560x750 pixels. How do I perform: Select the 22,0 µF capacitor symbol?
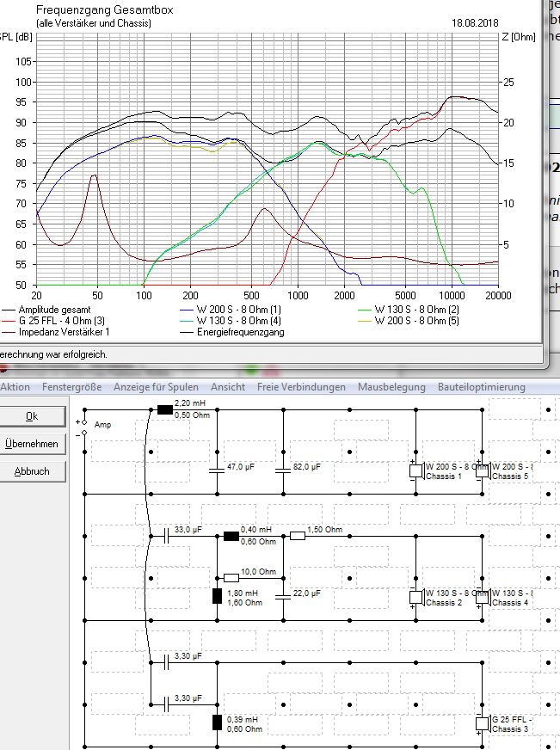click(282, 596)
